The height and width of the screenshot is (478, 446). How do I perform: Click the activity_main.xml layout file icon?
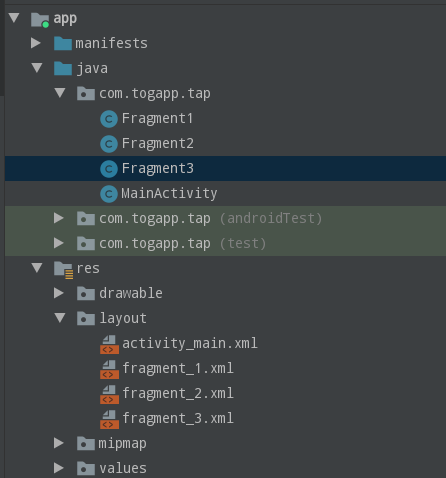109,344
